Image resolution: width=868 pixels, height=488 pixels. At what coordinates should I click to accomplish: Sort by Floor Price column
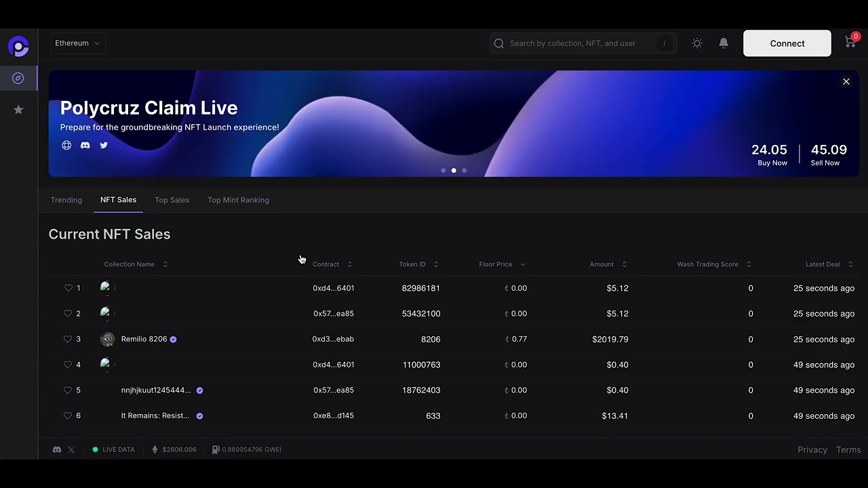[502, 264]
